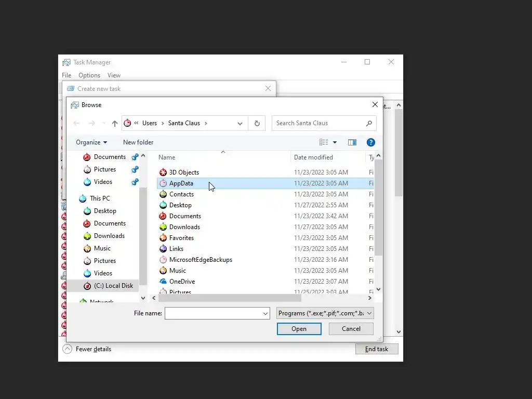Sort by the Name column header

[167, 157]
